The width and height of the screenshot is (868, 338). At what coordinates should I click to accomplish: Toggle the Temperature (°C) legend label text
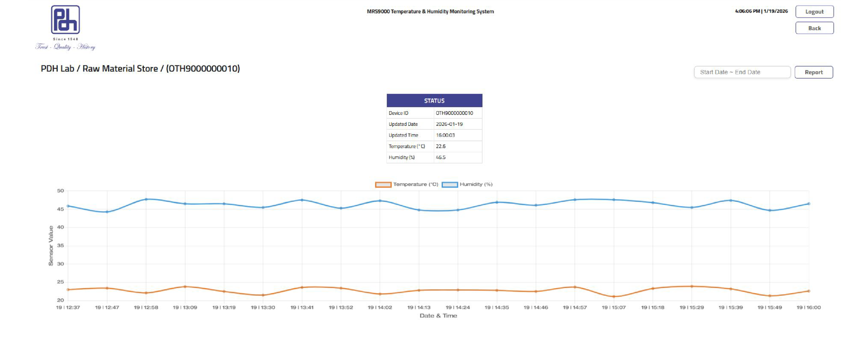pos(415,184)
